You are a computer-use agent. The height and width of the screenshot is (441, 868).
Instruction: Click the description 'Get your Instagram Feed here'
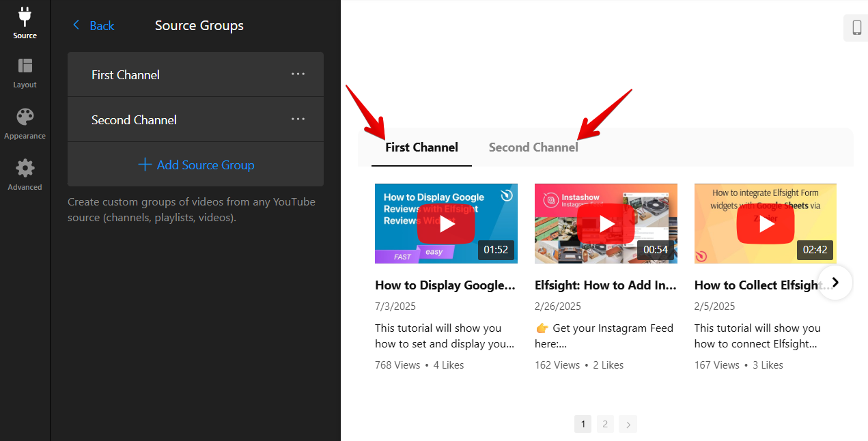pyautogui.click(x=604, y=336)
